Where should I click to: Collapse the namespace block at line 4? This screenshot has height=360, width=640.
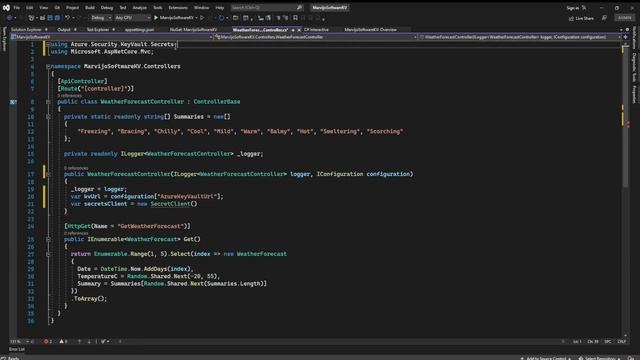click(48, 66)
